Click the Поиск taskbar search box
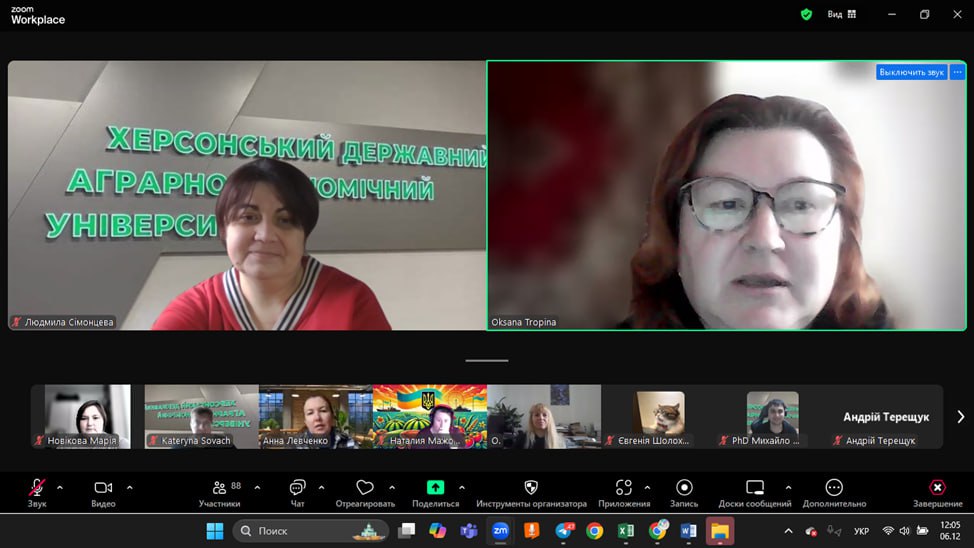Viewport: 974px width, 548px height. pyautogui.click(x=311, y=531)
